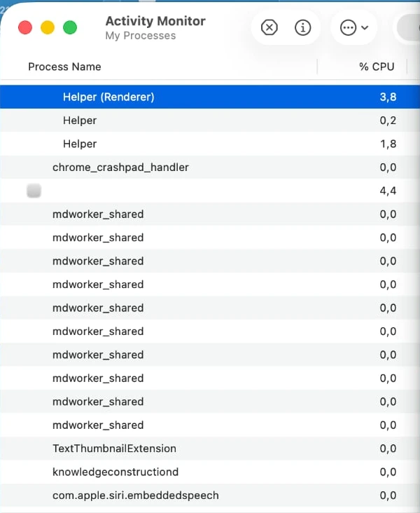Select the Helper process using 1,8 CPU
Viewport: 420px width, 513px height.
pos(210,144)
